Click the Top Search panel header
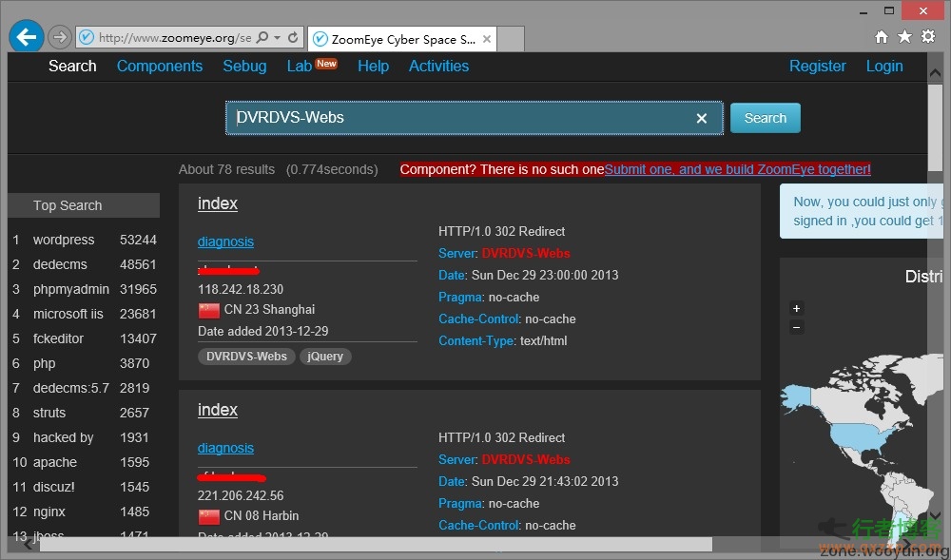 (84, 205)
